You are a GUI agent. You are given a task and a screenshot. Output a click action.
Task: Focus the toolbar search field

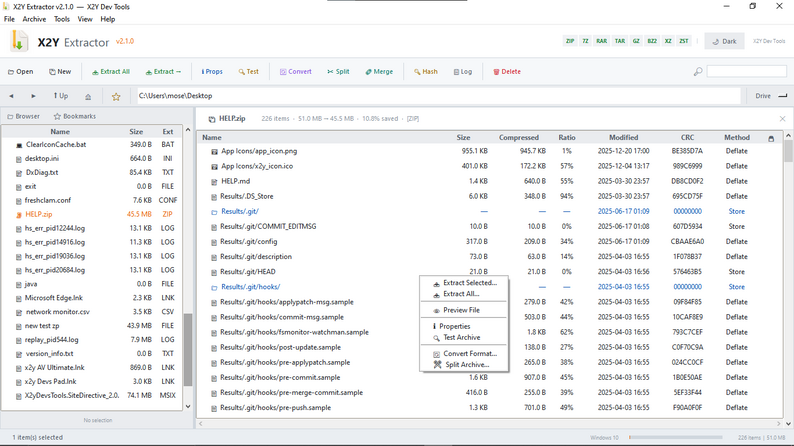click(746, 71)
